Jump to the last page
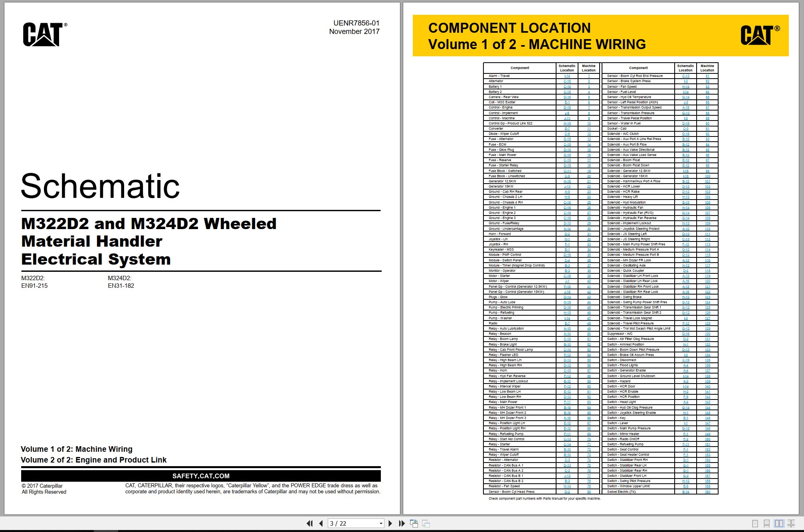Image resolution: width=804 pixels, height=532 pixels. (402, 523)
